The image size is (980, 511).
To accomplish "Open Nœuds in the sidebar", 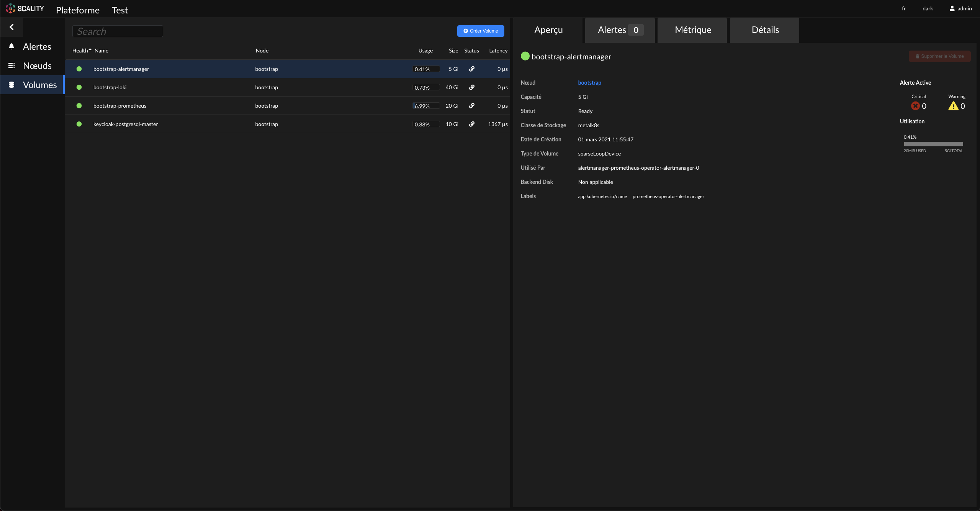I will point(37,66).
